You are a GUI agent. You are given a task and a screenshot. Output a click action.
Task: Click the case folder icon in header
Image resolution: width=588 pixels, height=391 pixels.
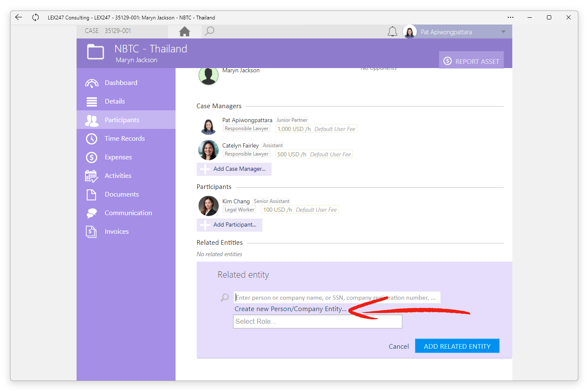point(96,52)
